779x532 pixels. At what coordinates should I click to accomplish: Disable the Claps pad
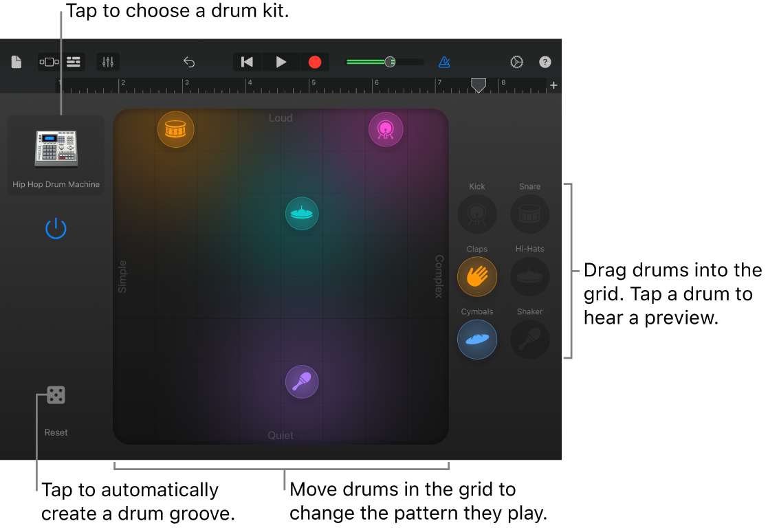point(477,276)
